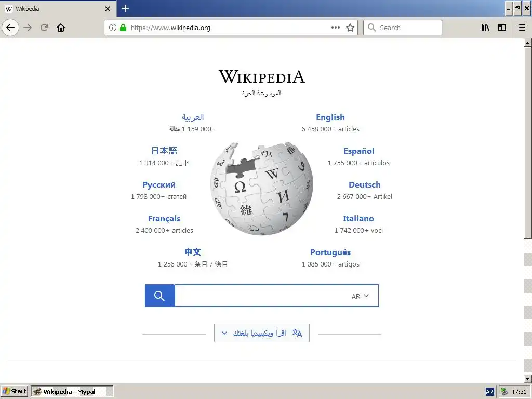The height and width of the screenshot is (399, 532).
Task: Open English Wikipedia link
Action: point(330,117)
